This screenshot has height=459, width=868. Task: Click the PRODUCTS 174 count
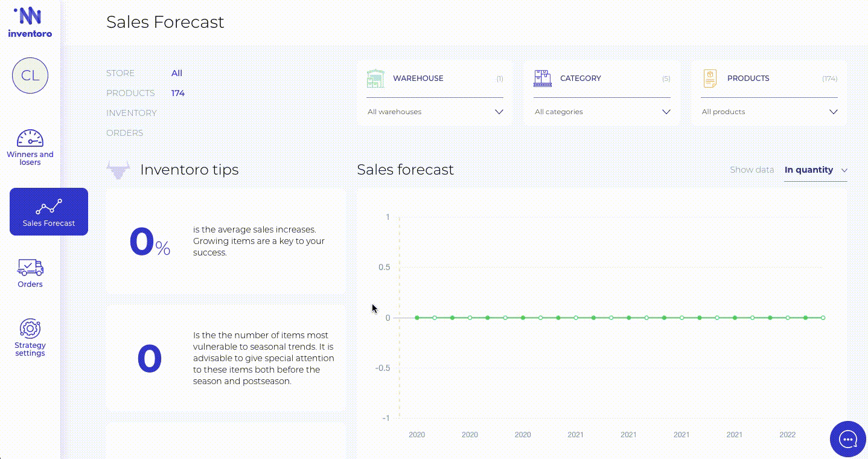pyautogui.click(x=178, y=93)
